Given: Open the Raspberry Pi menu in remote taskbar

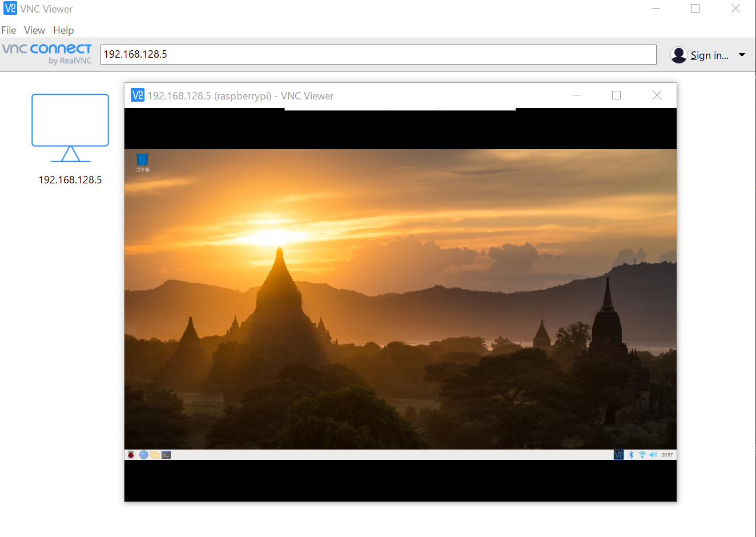Looking at the screenshot, I should click(x=131, y=455).
